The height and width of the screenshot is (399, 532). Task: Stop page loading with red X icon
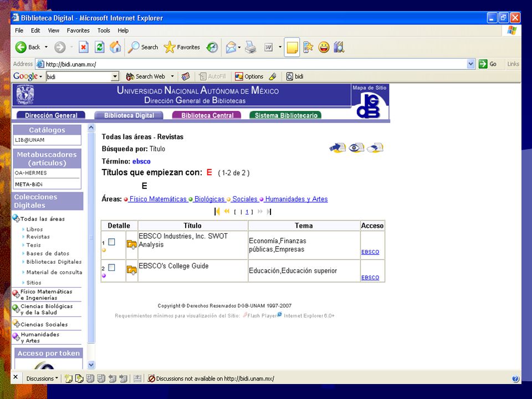point(84,47)
